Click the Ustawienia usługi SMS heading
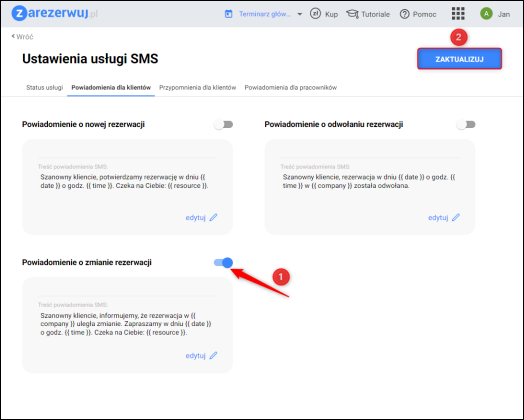The height and width of the screenshot is (420, 524). [90, 59]
